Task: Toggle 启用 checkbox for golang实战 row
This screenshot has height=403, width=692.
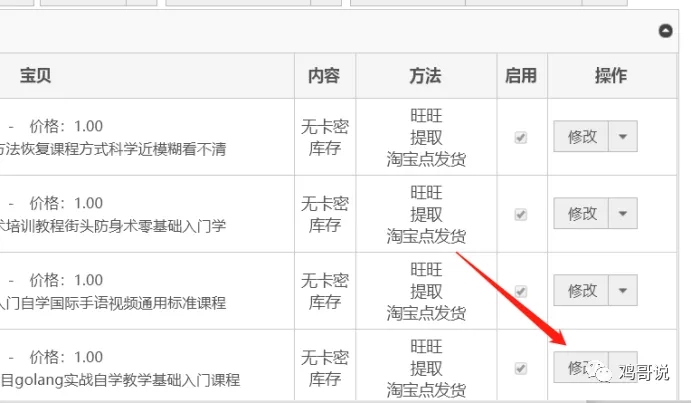Action: coord(521,368)
